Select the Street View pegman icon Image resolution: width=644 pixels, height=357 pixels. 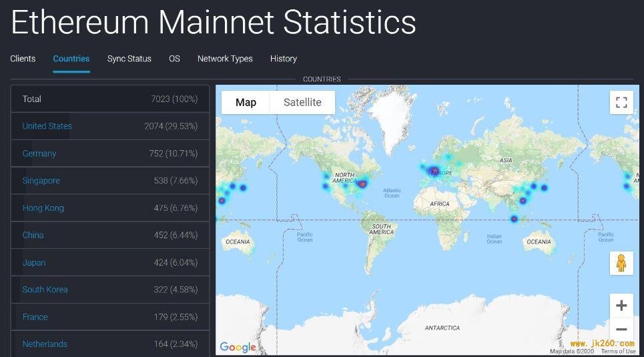coord(621,263)
